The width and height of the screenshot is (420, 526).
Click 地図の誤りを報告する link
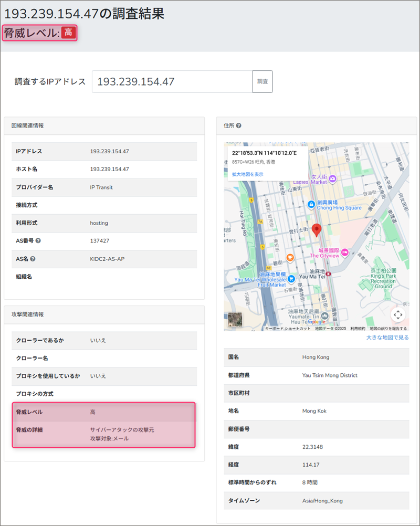388,329
